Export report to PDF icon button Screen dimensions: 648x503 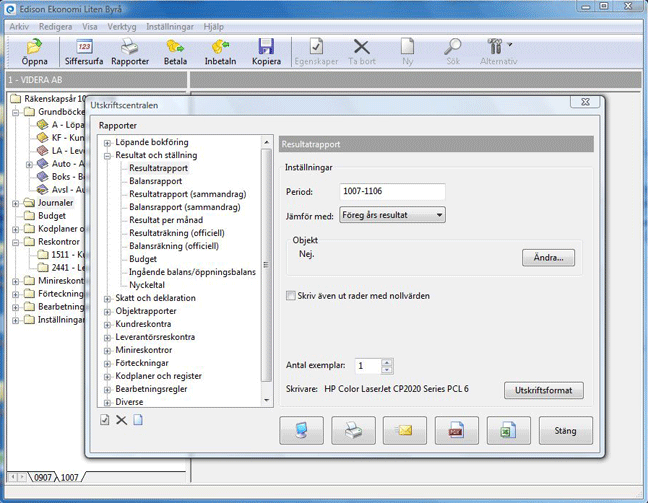pyautogui.click(x=457, y=430)
